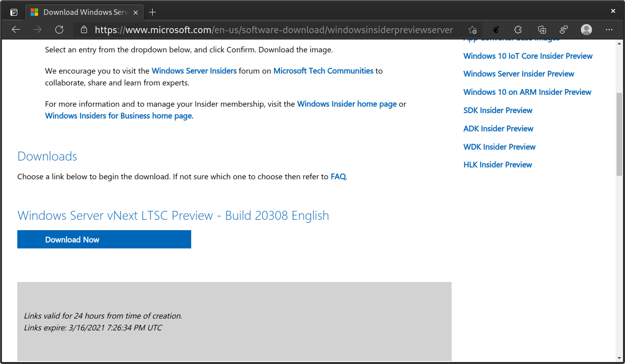625x364 pixels.
Task: Reload the current page
Action: (59, 30)
